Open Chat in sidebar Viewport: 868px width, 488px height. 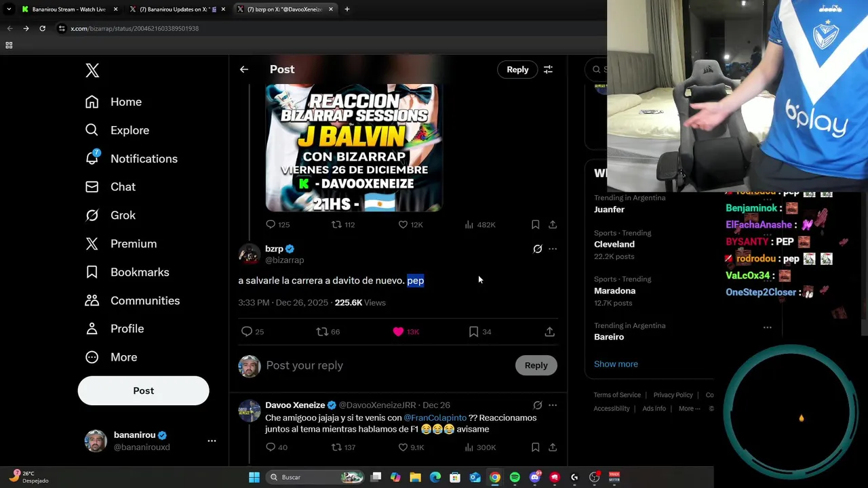[110, 186]
